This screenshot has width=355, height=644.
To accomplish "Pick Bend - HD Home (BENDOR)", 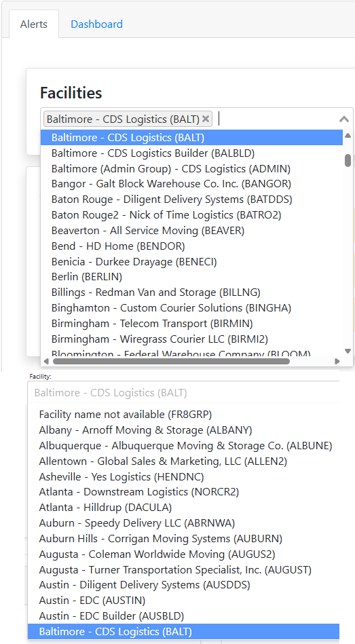I will (x=191, y=246).
